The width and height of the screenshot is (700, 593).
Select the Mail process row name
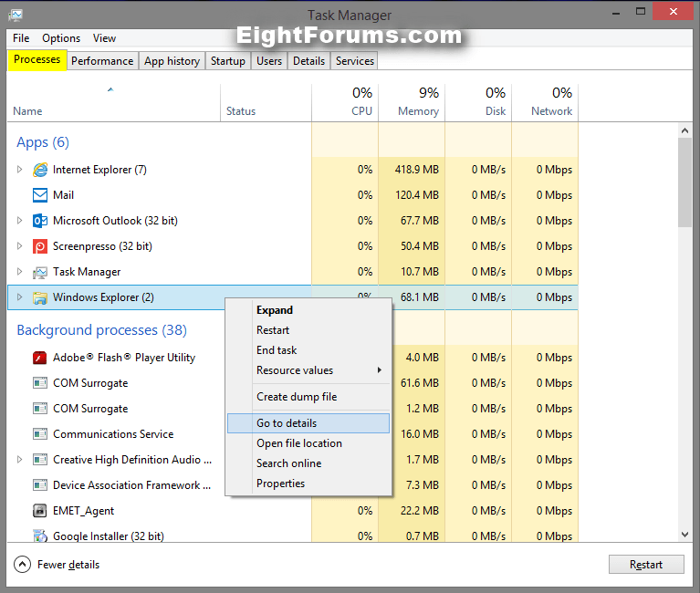63,195
